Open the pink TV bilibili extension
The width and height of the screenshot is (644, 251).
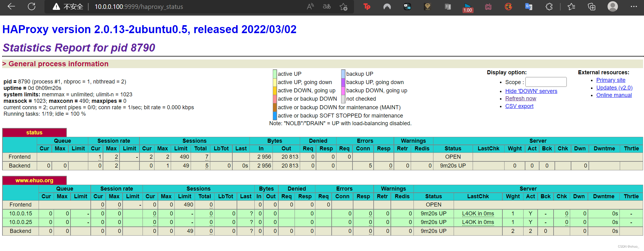(488, 6)
